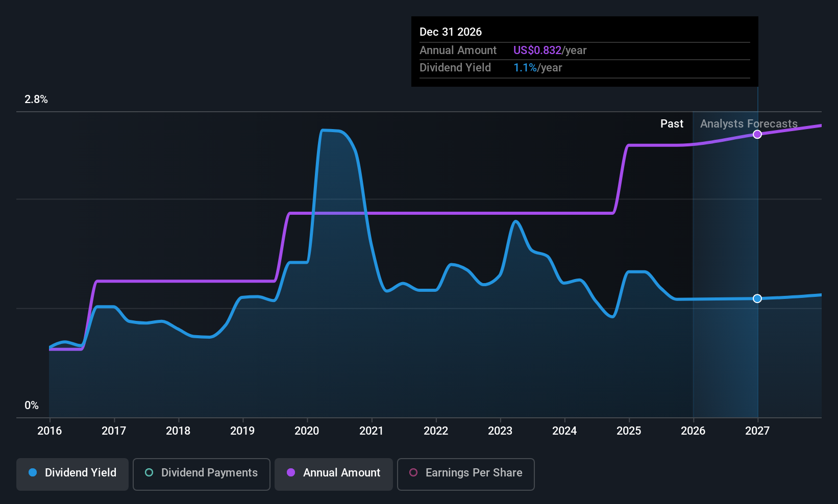Toggle the Dividend Yield legend button
The height and width of the screenshot is (504, 838).
click(x=72, y=474)
